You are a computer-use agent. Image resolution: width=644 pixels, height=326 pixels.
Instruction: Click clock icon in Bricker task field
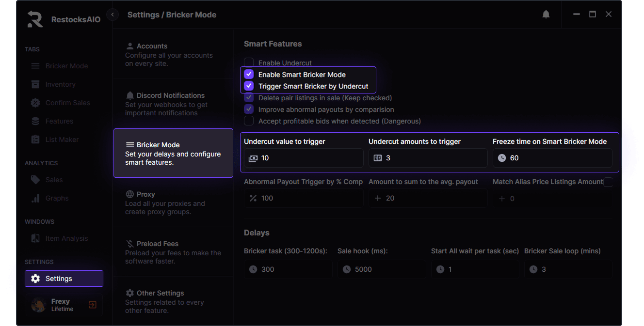tap(253, 269)
